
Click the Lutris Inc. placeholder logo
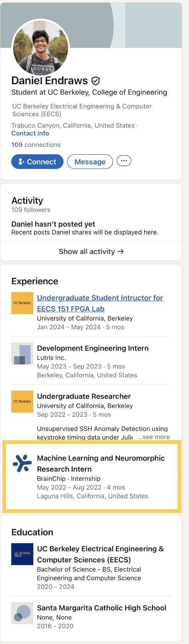tap(22, 354)
